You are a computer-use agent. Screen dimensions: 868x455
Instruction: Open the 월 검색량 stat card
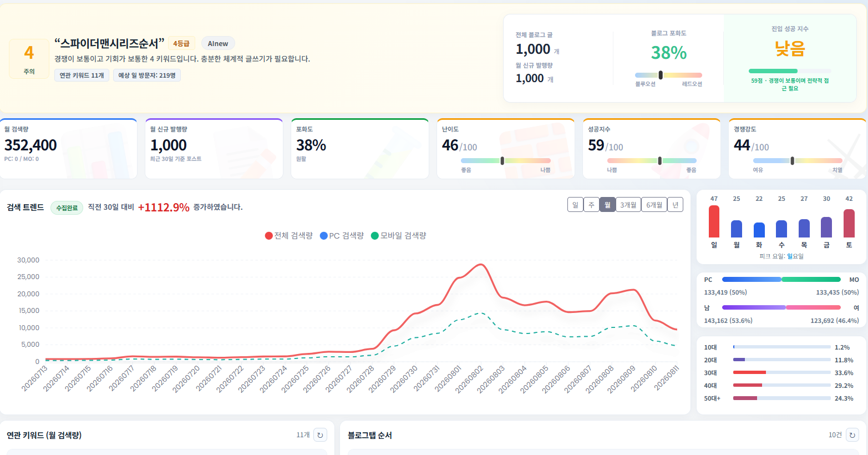tap(69, 149)
